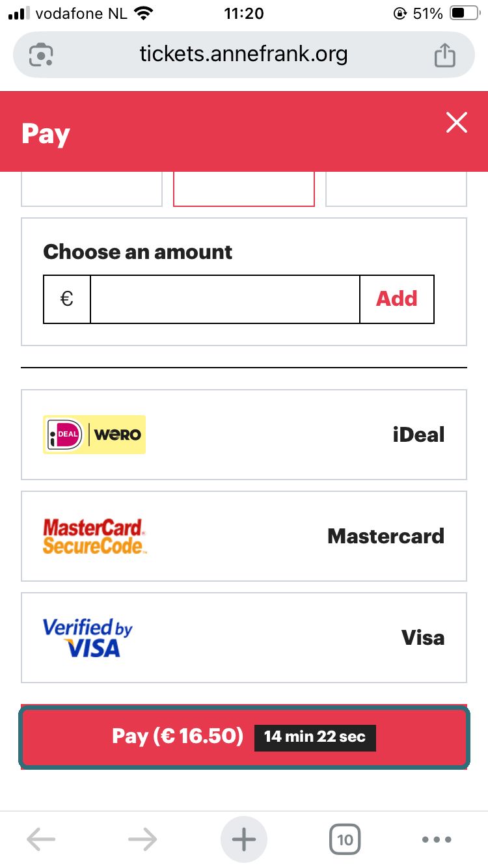
Task: Tap the share icon in address bar
Action: 445,55
